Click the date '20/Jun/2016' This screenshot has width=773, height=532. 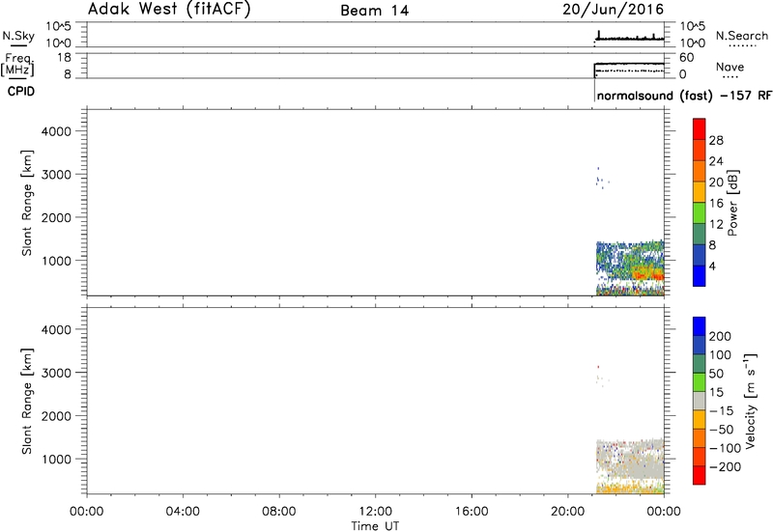(x=614, y=10)
